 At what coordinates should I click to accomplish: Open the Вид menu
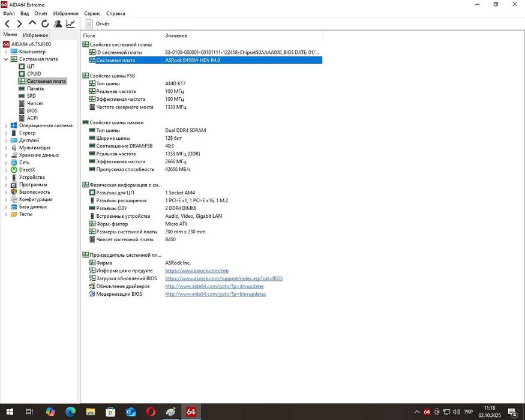point(25,13)
